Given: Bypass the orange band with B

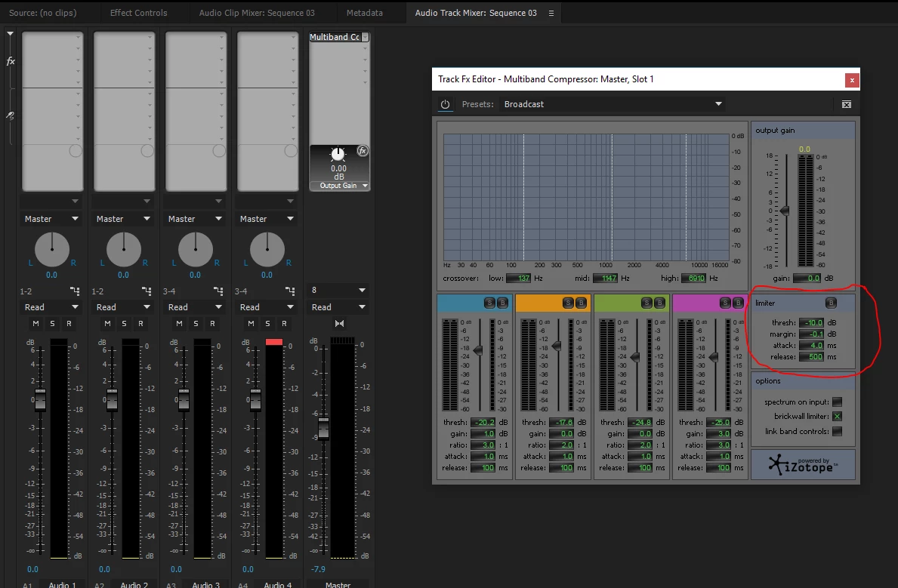Looking at the screenshot, I should 581,303.
